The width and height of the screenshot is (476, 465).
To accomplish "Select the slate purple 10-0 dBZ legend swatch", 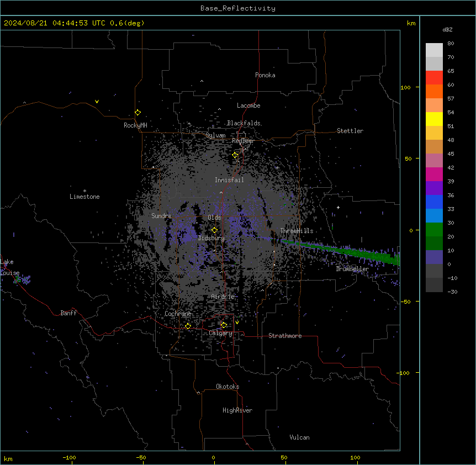I will 434,257.
